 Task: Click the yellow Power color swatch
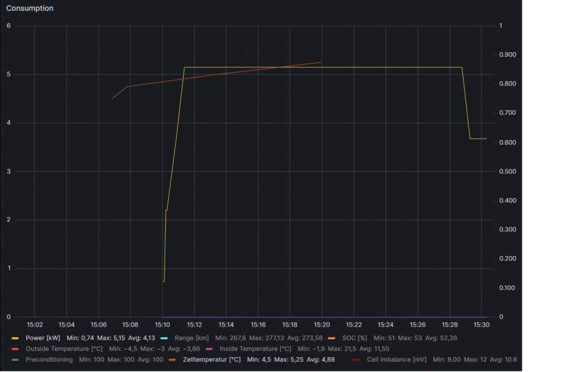pos(15,338)
